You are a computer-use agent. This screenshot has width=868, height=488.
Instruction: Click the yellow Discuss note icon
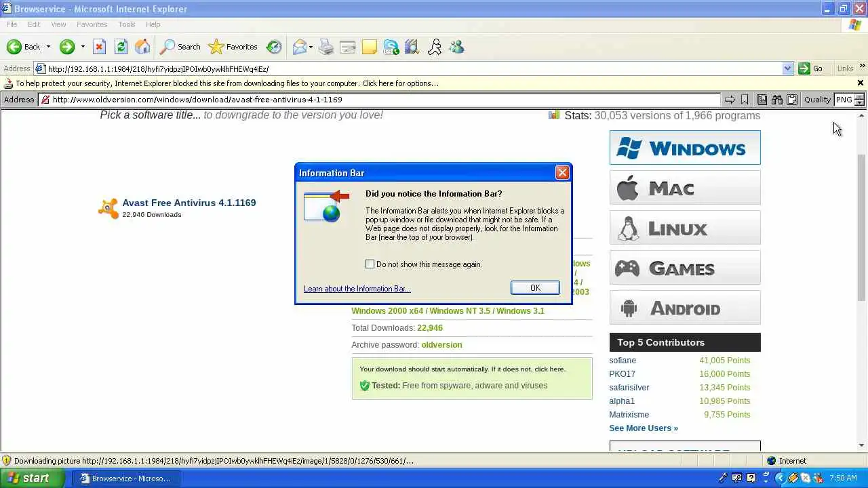click(x=370, y=47)
